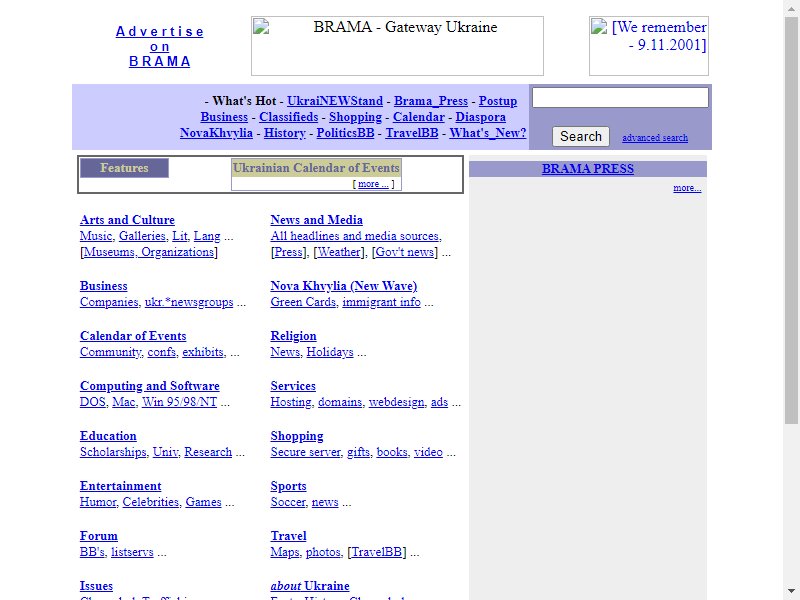Viewport: 800px width, 600px height.
Task: Open the Maps link under Travel
Action: pyautogui.click(x=285, y=552)
